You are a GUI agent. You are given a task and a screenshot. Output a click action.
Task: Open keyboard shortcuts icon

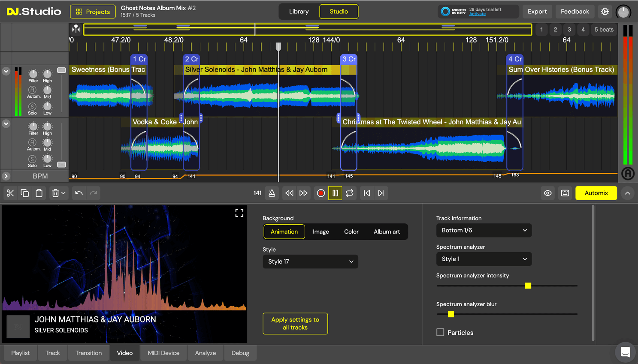(x=565, y=193)
